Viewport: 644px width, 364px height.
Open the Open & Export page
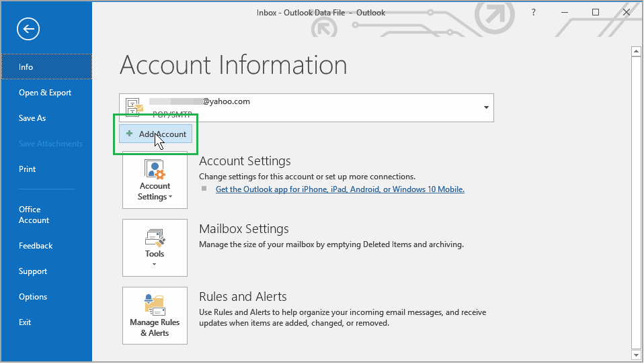[45, 93]
